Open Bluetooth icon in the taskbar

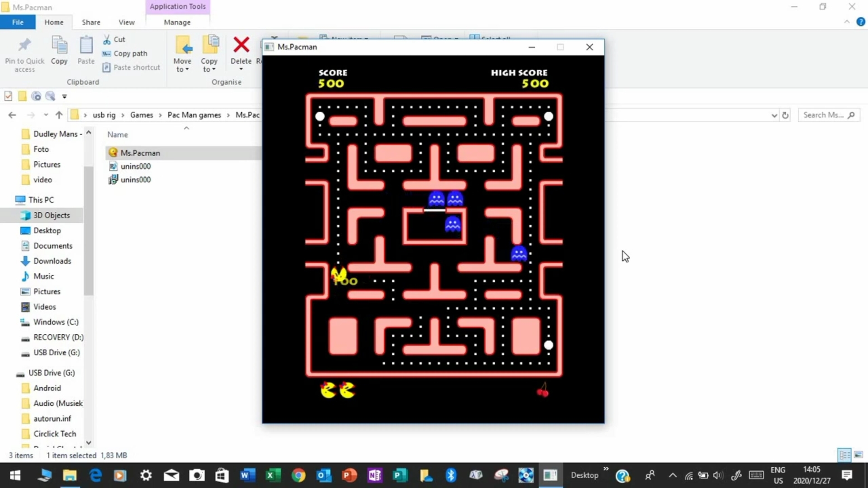coord(451,475)
